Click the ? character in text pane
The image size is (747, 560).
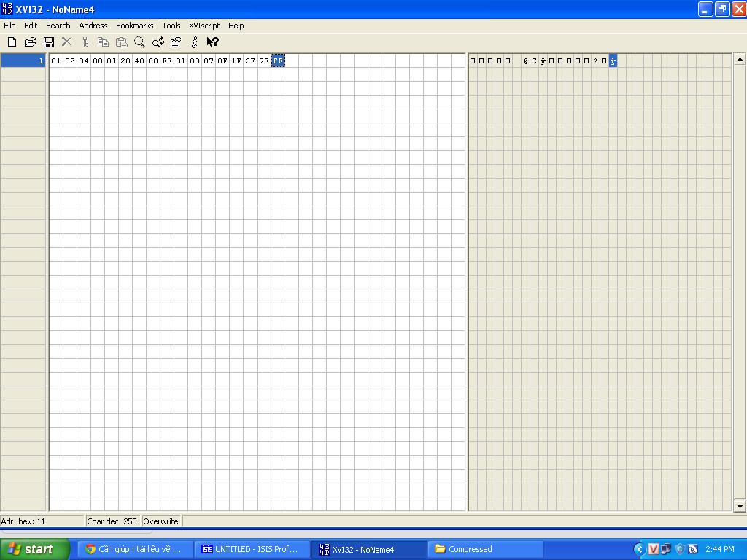click(x=595, y=61)
